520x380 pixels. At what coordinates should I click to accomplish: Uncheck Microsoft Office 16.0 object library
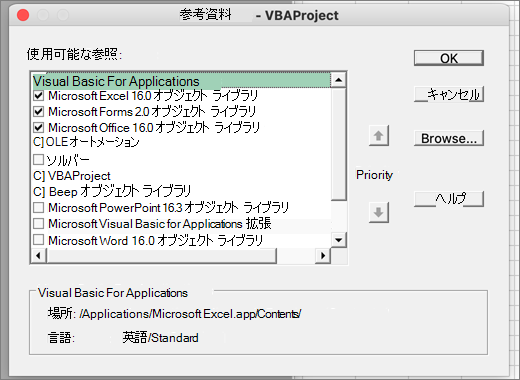click(x=39, y=127)
